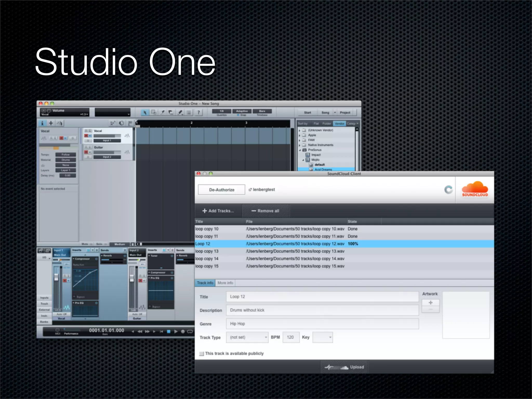Open the Song dropdown arrow
The height and width of the screenshot is (399, 532).
335,112
